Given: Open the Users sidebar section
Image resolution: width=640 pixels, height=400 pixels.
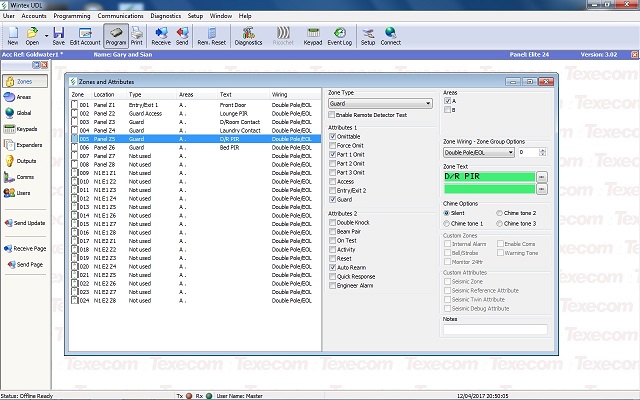Looking at the screenshot, I should coord(17,193).
